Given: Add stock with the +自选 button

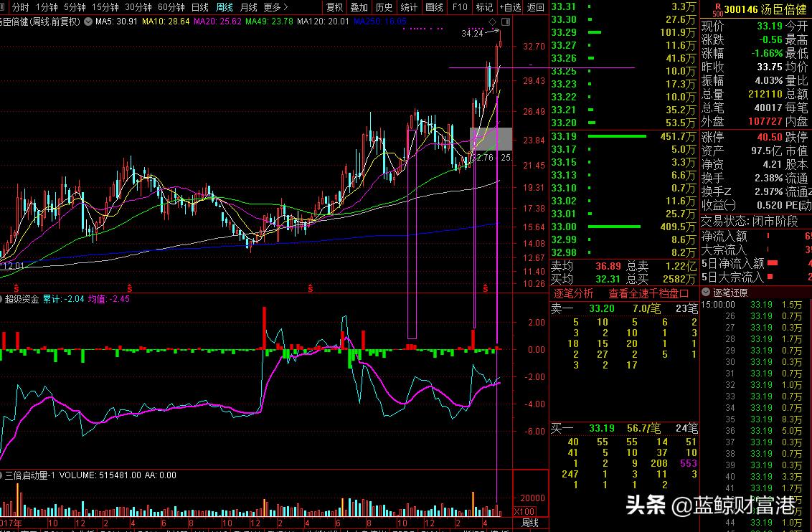Looking at the screenshot, I should (510, 7).
